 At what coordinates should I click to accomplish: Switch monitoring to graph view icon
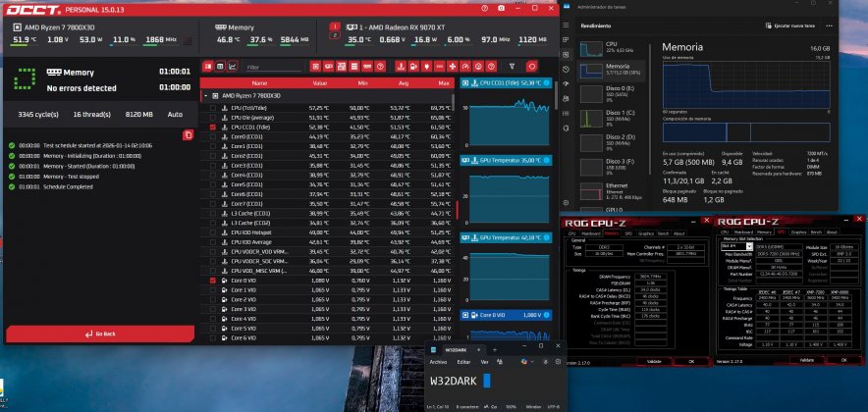pos(233,67)
